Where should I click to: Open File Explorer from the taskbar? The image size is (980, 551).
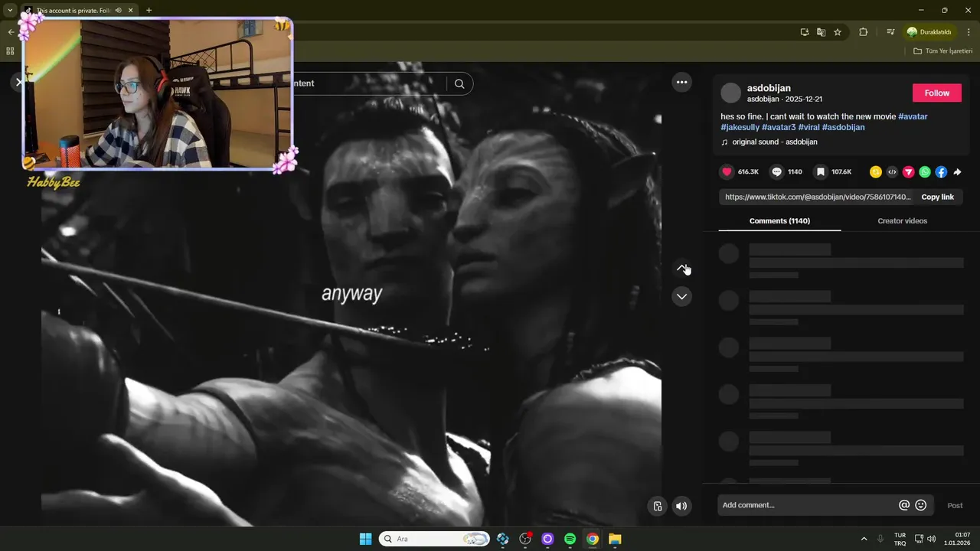615,539
